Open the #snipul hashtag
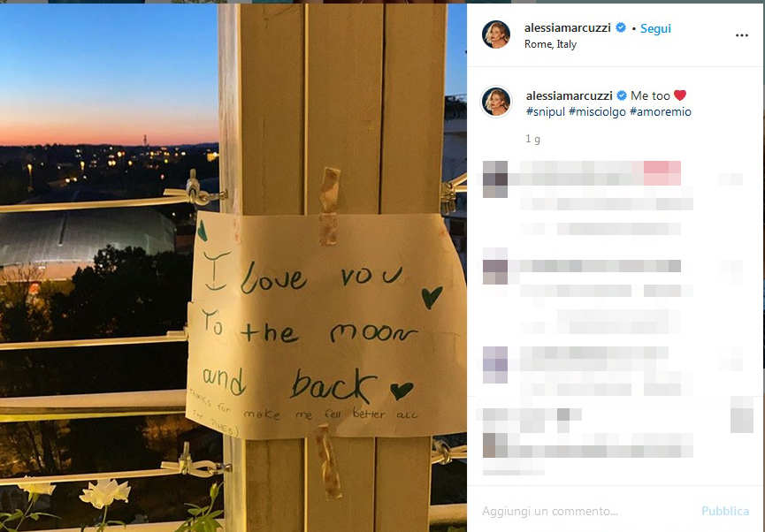Viewport: 765px width, 532px height. [546, 111]
